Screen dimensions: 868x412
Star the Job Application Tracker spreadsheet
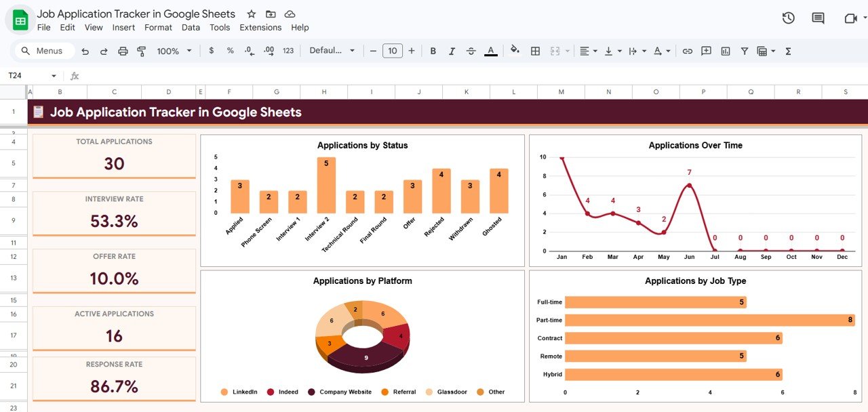point(251,14)
